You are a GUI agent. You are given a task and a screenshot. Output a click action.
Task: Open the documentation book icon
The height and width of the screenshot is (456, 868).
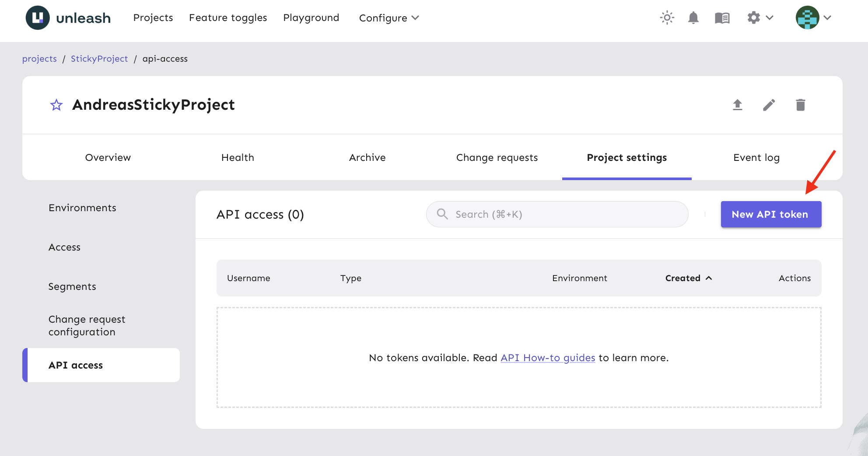[722, 18]
